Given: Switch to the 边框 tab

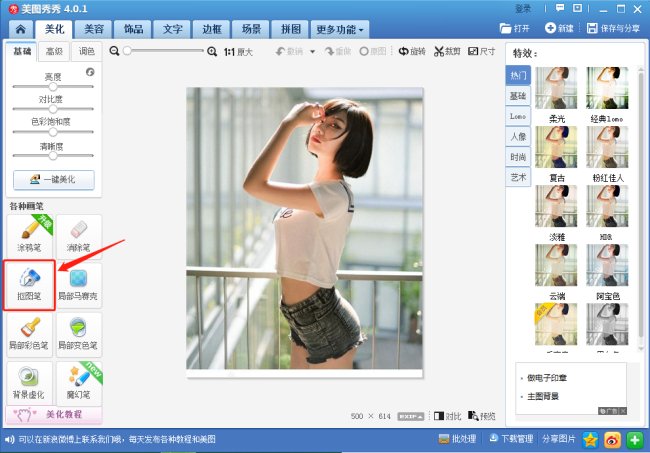Looking at the screenshot, I should [212, 29].
